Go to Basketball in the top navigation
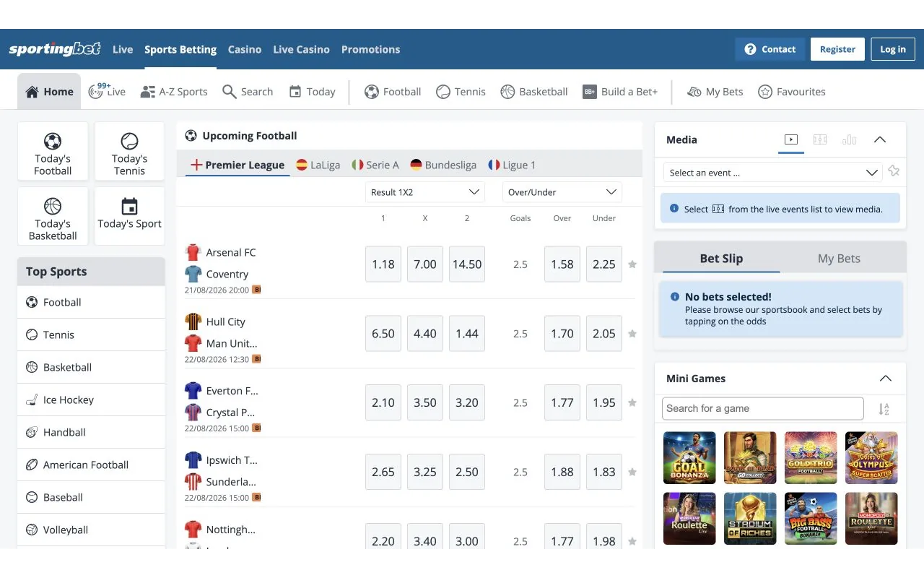 pos(534,92)
